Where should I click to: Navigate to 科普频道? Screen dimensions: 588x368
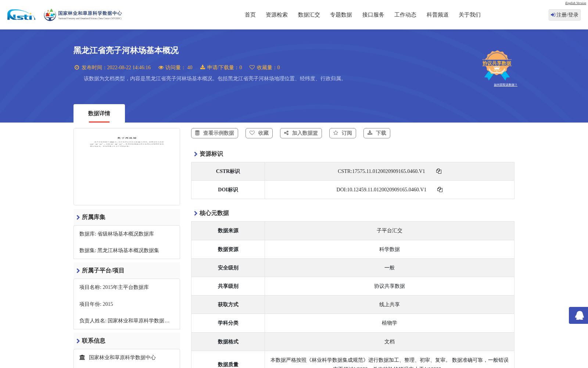coord(438,15)
